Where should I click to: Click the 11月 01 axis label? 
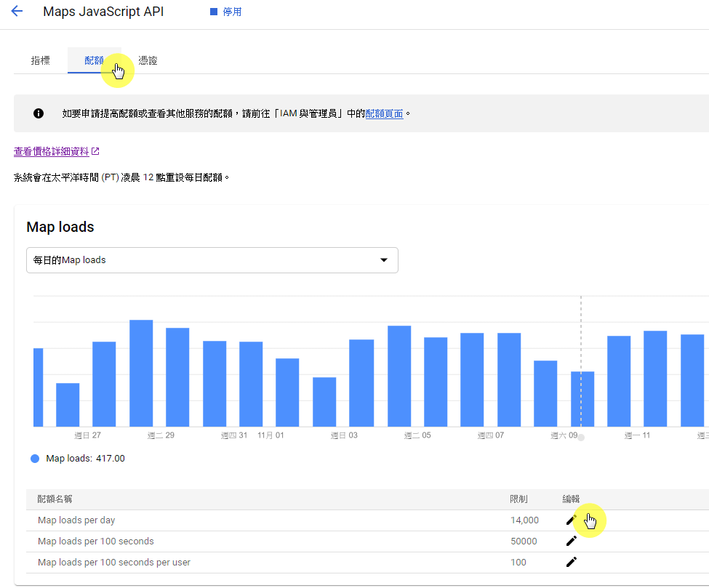point(271,435)
